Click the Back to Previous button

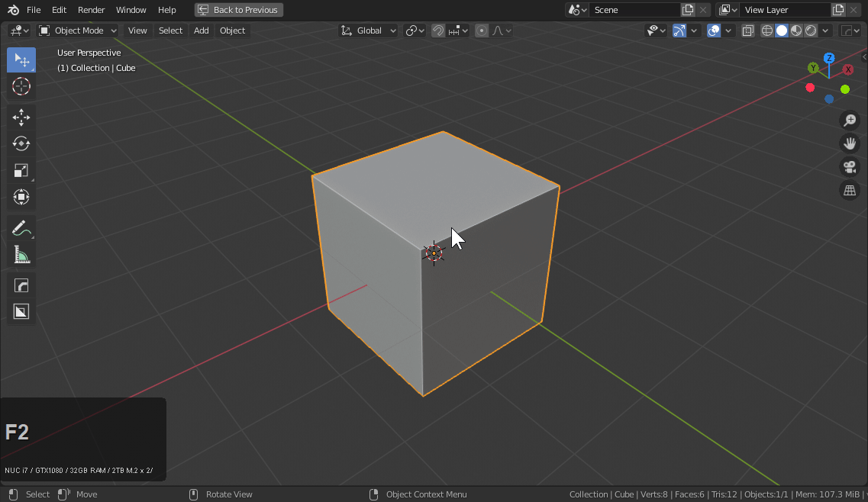tap(238, 10)
